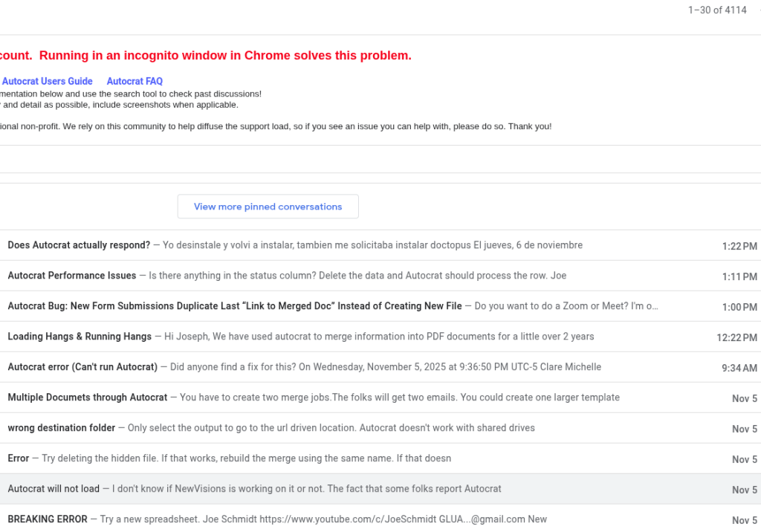Image resolution: width=761 pixels, height=532 pixels.
Task: Click the 1:22 PM timestamp
Action: pos(739,246)
